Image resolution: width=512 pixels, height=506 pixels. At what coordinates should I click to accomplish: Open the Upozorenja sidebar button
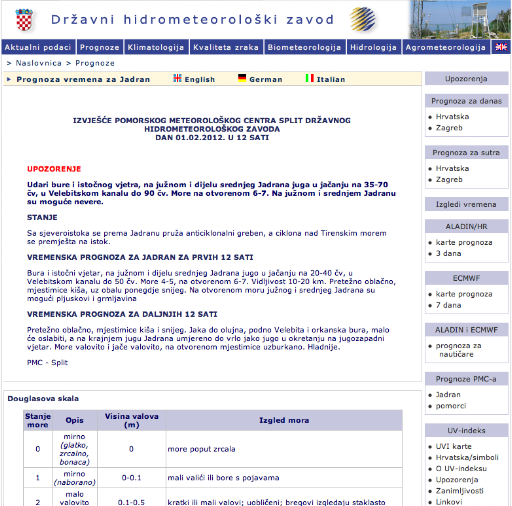point(466,79)
